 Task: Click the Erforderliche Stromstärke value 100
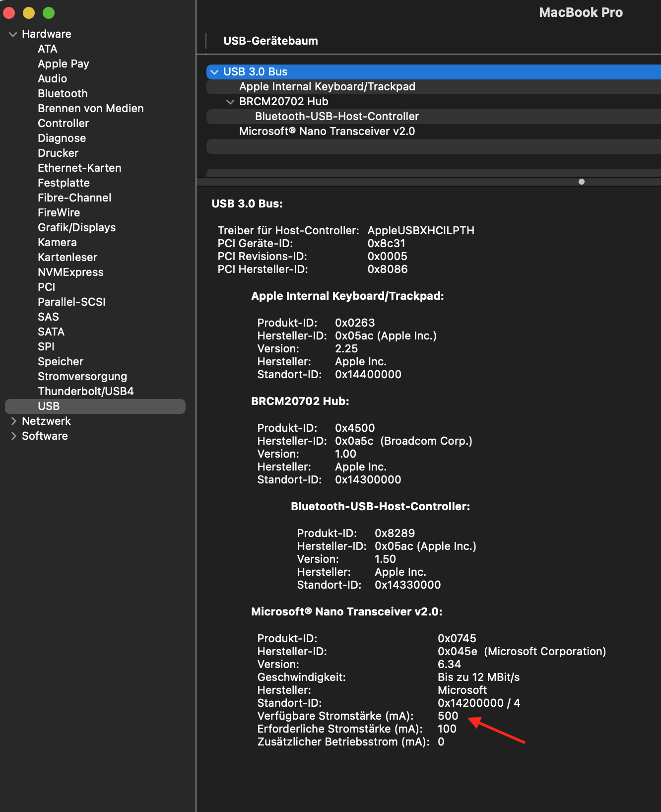[447, 729]
